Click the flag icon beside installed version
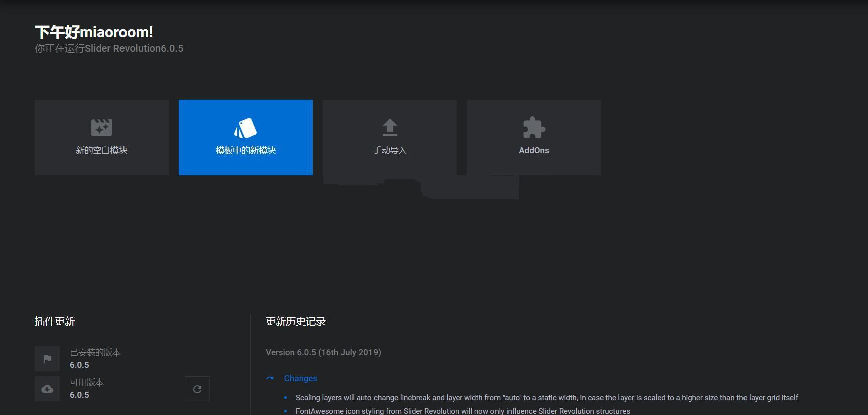 [x=47, y=359]
